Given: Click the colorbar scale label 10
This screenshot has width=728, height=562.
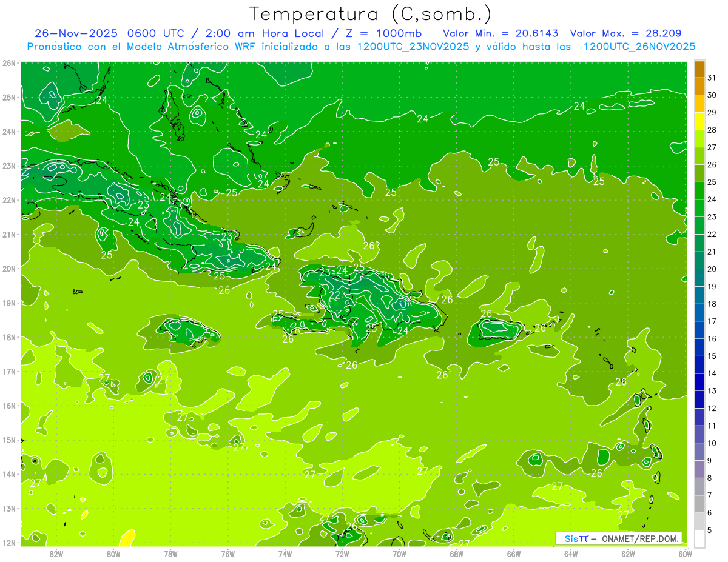Looking at the screenshot, I should (x=712, y=443).
